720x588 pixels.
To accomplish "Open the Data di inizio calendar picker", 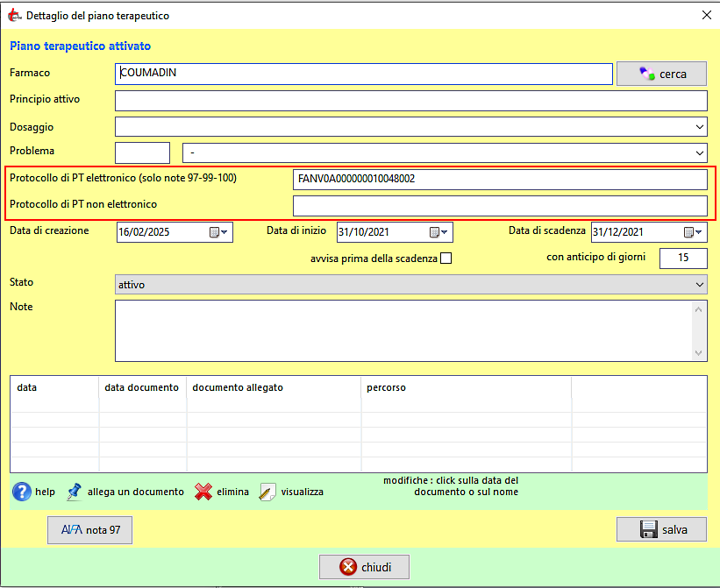I will pyautogui.click(x=438, y=232).
